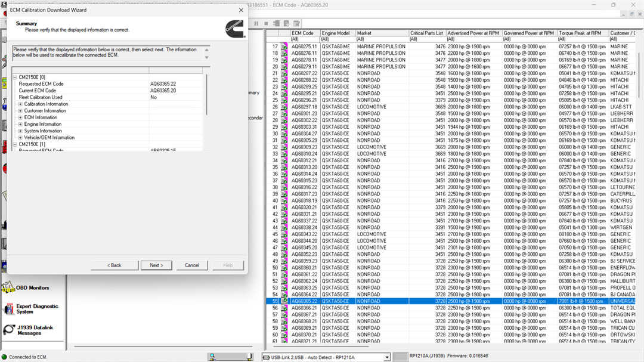Screen dimensions: 644x362
Task: Click the pause icon in the toolbar
Action: point(256,23)
